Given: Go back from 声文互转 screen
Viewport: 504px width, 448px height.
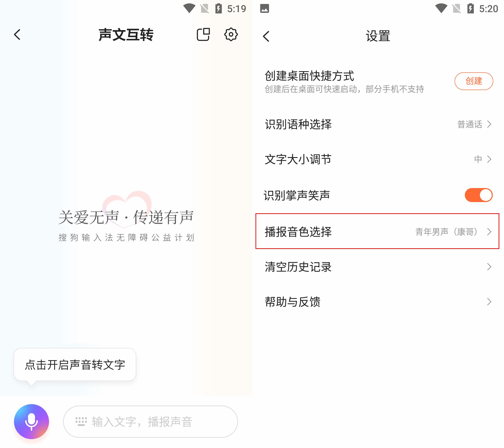Looking at the screenshot, I should pyautogui.click(x=17, y=35).
